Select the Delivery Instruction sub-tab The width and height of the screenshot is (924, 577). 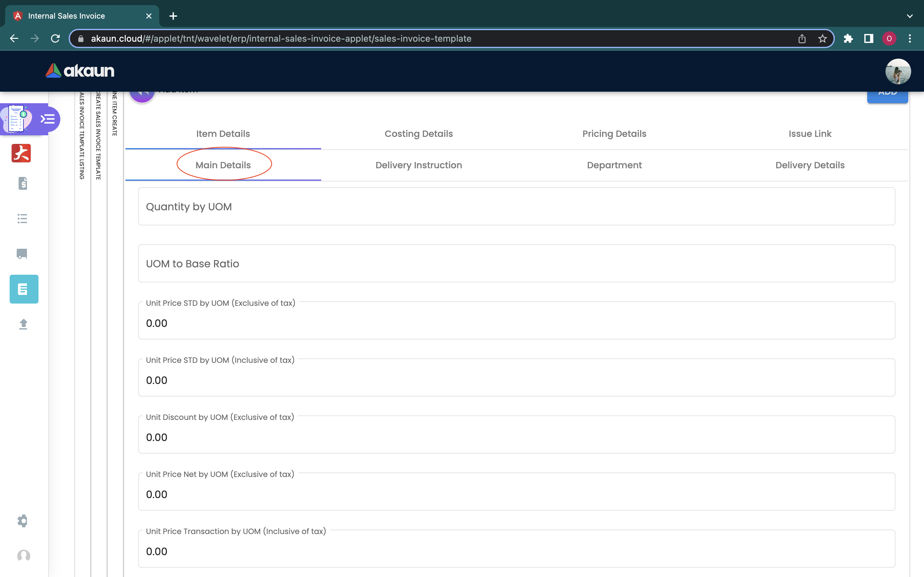pyautogui.click(x=418, y=165)
